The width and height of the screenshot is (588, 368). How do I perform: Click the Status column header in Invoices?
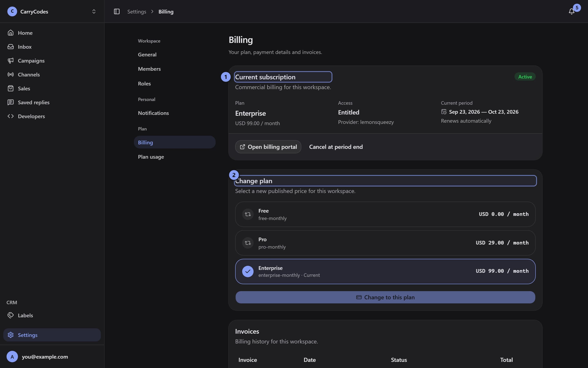coord(399,360)
